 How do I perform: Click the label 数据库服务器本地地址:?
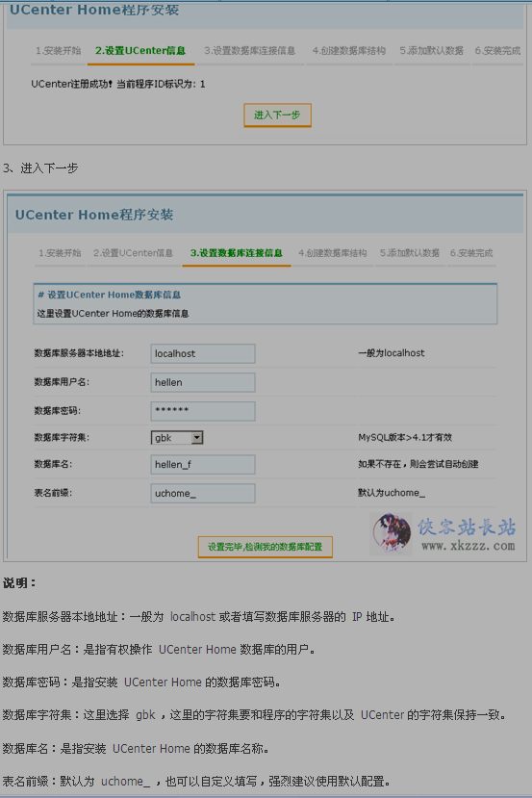tap(79, 353)
